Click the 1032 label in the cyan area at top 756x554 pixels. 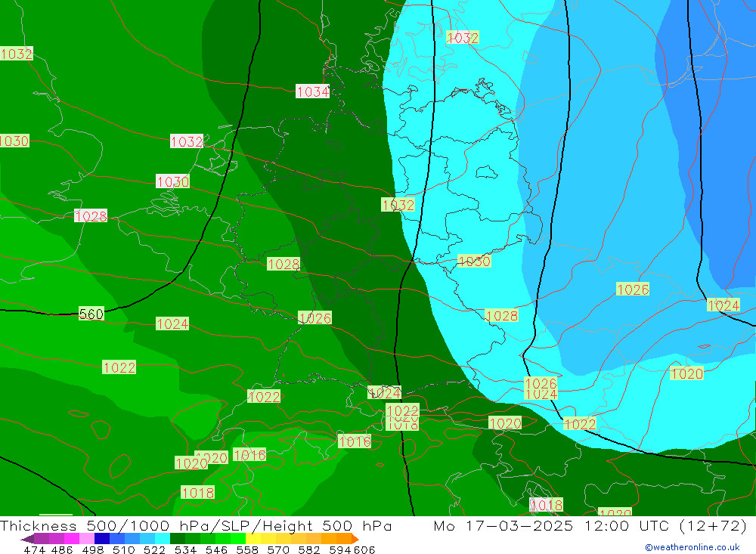(x=463, y=38)
